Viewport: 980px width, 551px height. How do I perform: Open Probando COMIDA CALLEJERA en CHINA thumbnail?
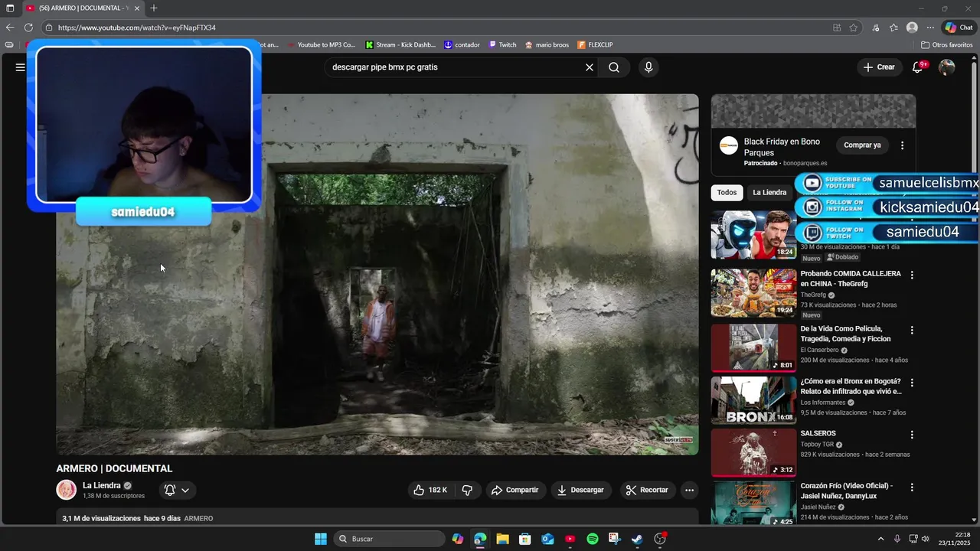click(x=753, y=292)
